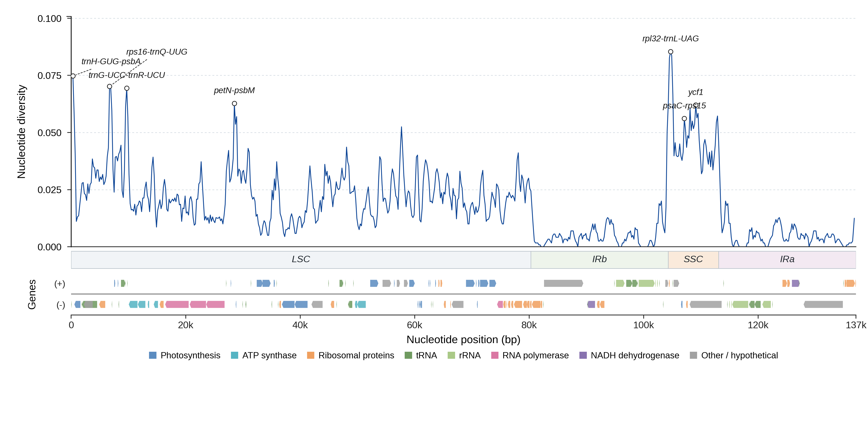Click the 0.000 y-axis tick label

[50, 247]
